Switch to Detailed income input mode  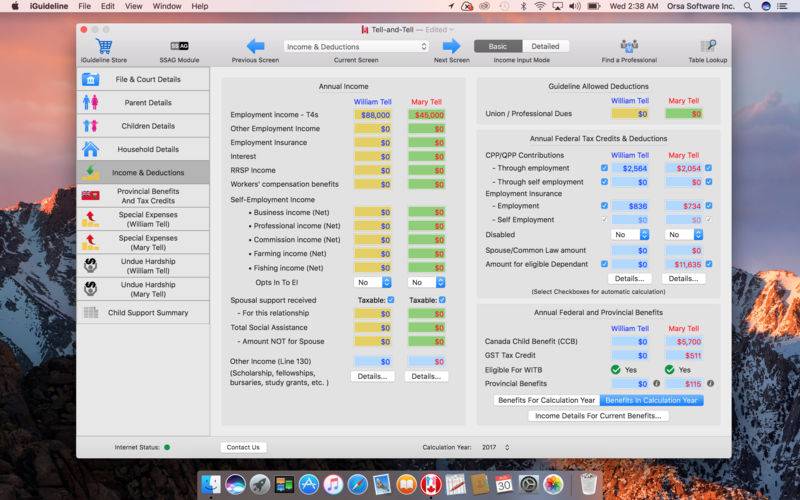(545, 46)
